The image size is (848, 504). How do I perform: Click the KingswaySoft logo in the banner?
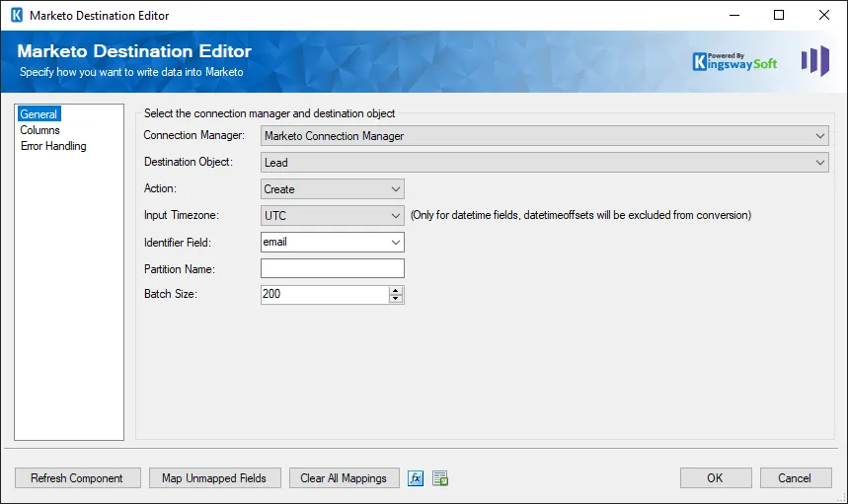[734, 61]
